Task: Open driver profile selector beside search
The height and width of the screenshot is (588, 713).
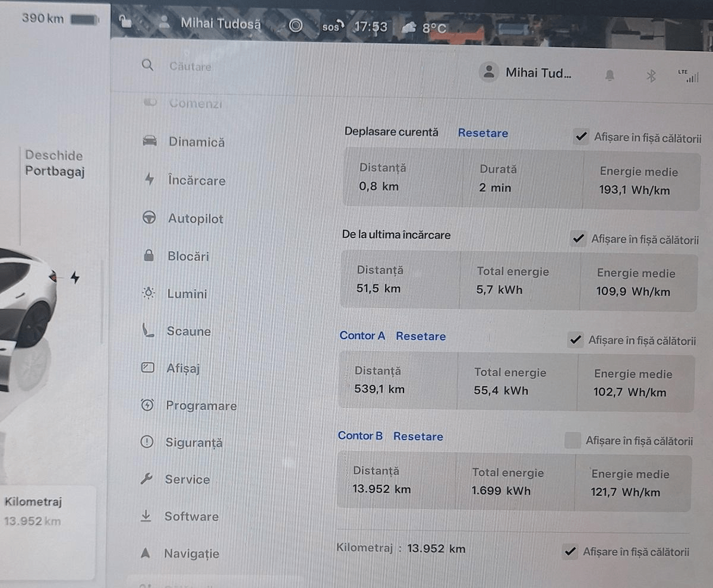Action: pos(526,73)
